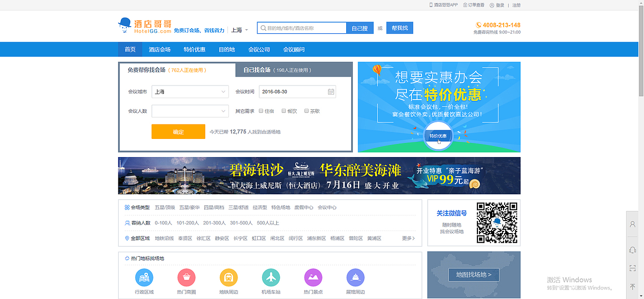The image size is (644, 299).
Task: Select the 机场车站 airplane icon
Action: pyautogui.click(x=271, y=277)
